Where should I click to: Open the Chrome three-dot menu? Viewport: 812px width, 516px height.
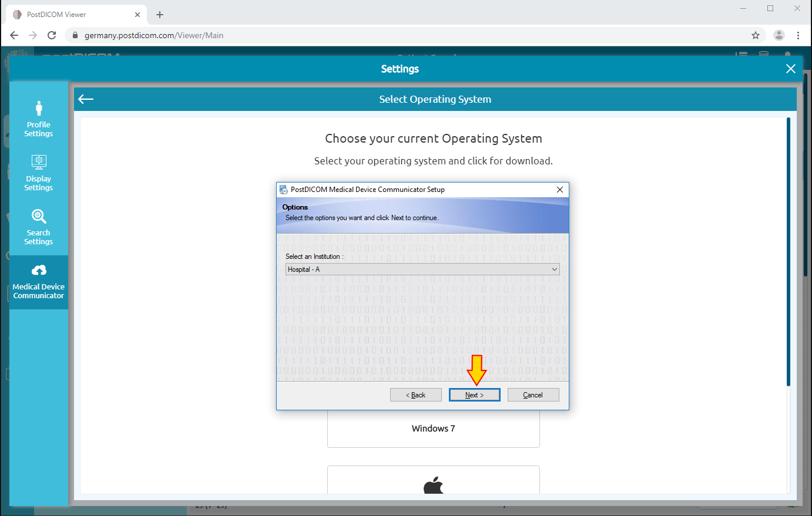(x=798, y=35)
